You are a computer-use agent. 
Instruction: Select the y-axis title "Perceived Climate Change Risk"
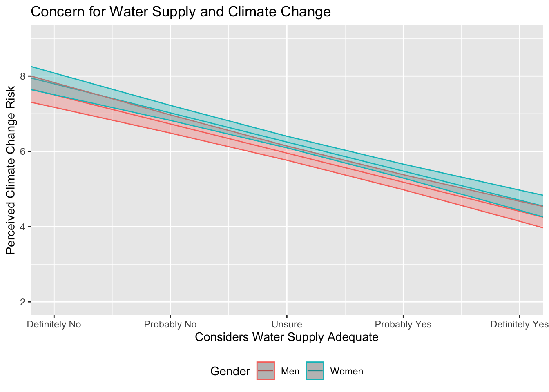11,170
